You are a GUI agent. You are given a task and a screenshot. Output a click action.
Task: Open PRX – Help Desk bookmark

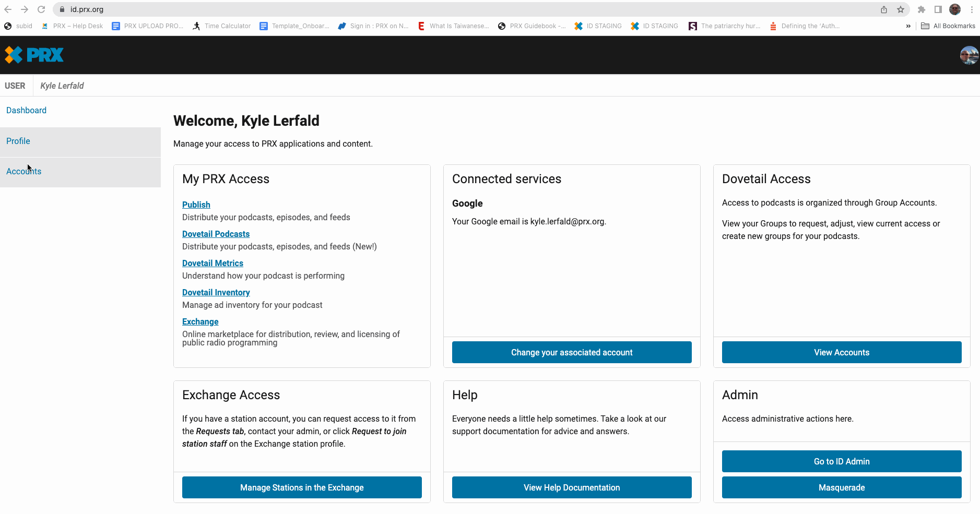pyautogui.click(x=72, y=26)
